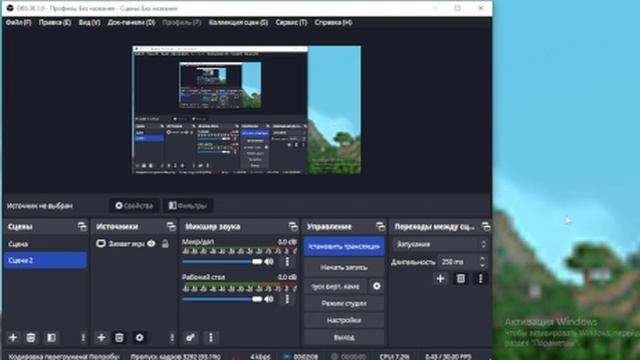The height and width of the screenshot is (360, 640).
Task: Pop out the Источники dock panel
Action: pos(171,227)
